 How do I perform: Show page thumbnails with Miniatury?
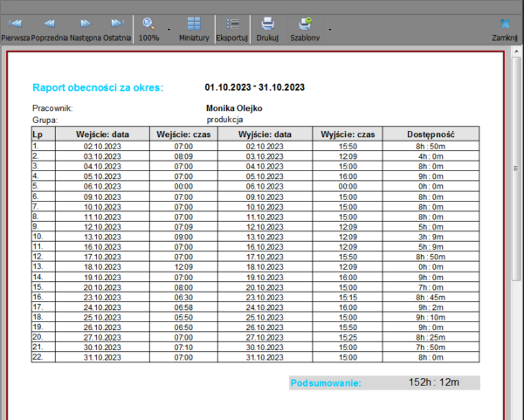[194, 28]
